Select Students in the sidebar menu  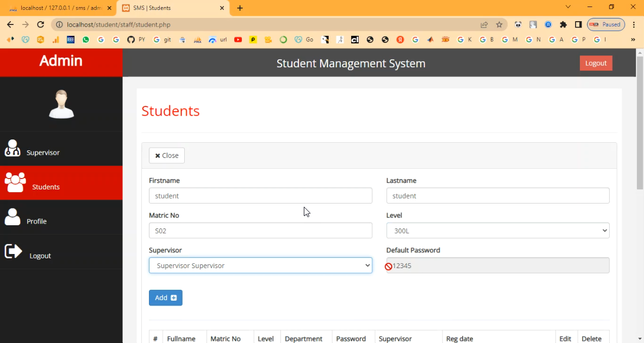tap(46, 187)
